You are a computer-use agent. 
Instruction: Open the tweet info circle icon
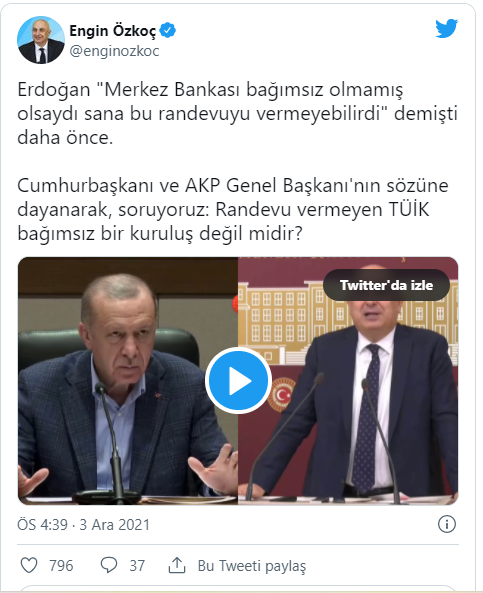click(447, 525)
